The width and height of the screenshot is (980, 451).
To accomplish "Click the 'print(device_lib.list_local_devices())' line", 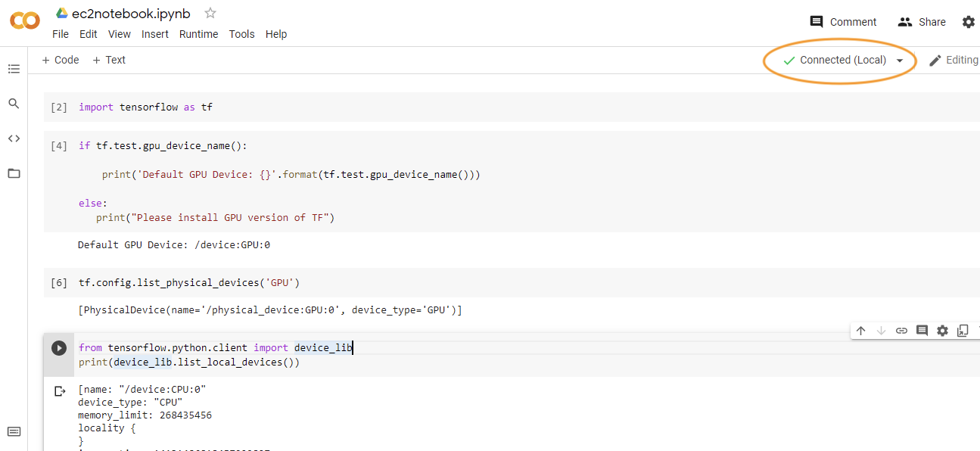I will point(189,362).
